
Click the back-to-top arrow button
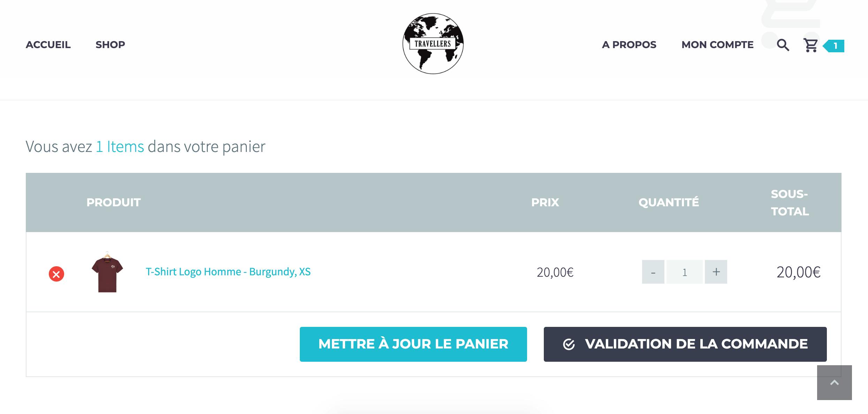point(835,383)
